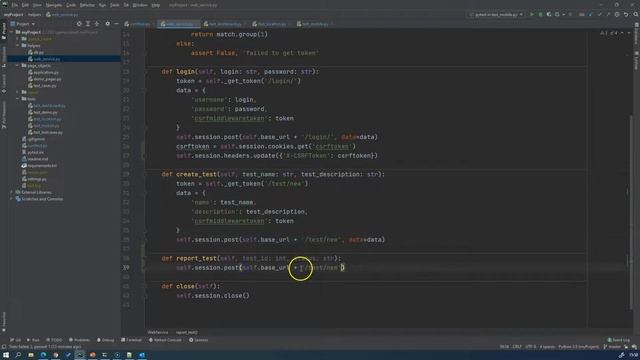Open the Problems tool window

[x=79, y=340]
